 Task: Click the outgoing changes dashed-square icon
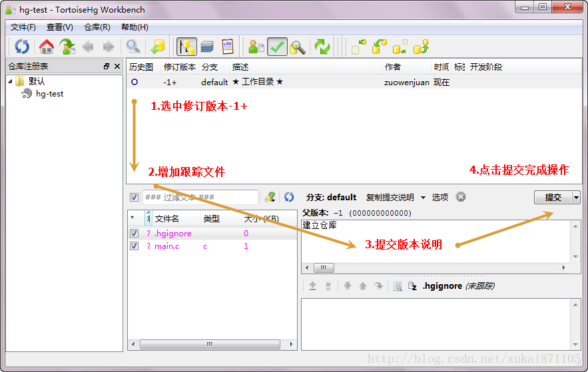[x=400, y=47]
